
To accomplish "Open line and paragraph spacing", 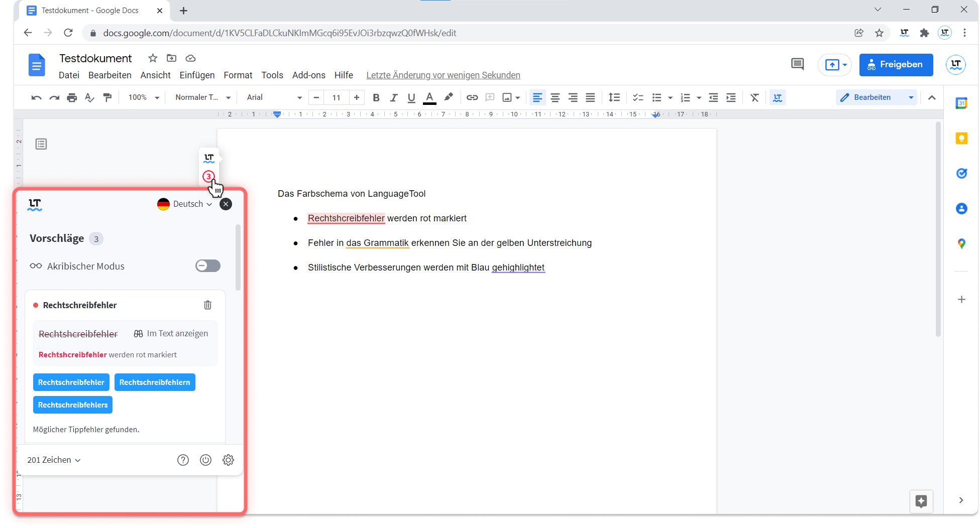I will click(x=614, y=97).
